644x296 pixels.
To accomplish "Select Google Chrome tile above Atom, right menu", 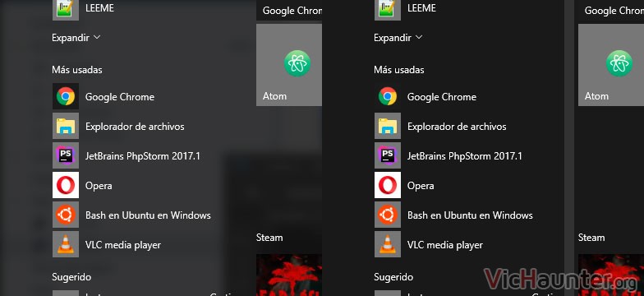I will coord(611,10).
